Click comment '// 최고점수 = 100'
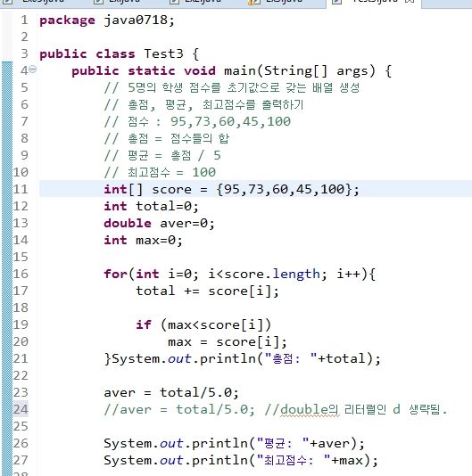 pos(160,172)
